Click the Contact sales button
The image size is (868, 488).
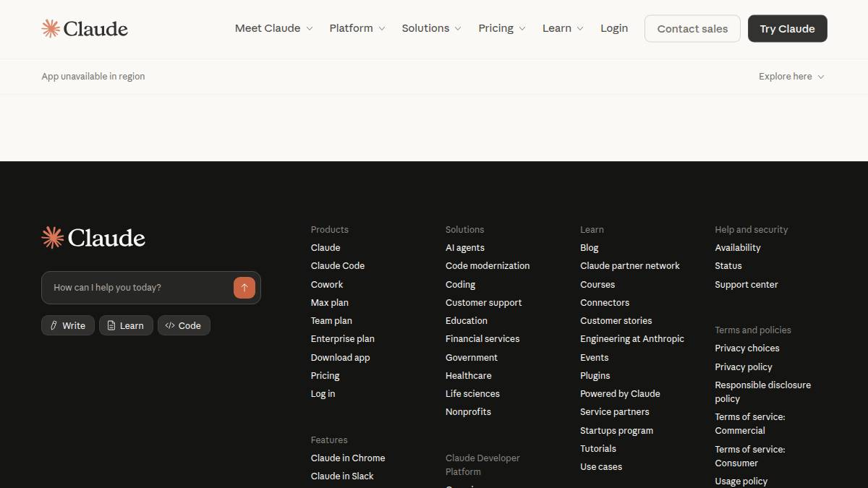(692, 29)
